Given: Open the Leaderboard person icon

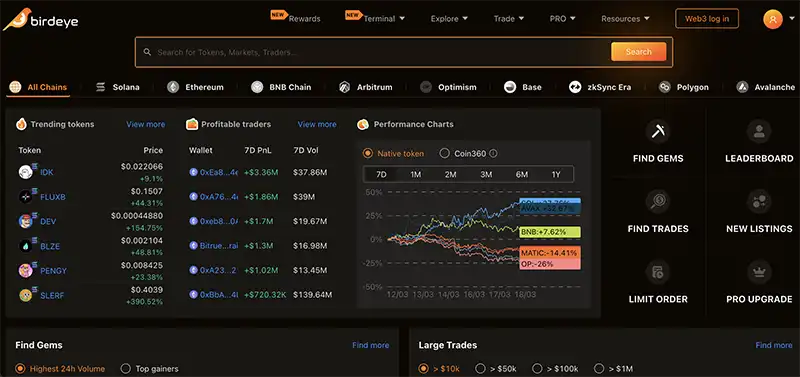Looking at the screenshot, I should (759, 132).
